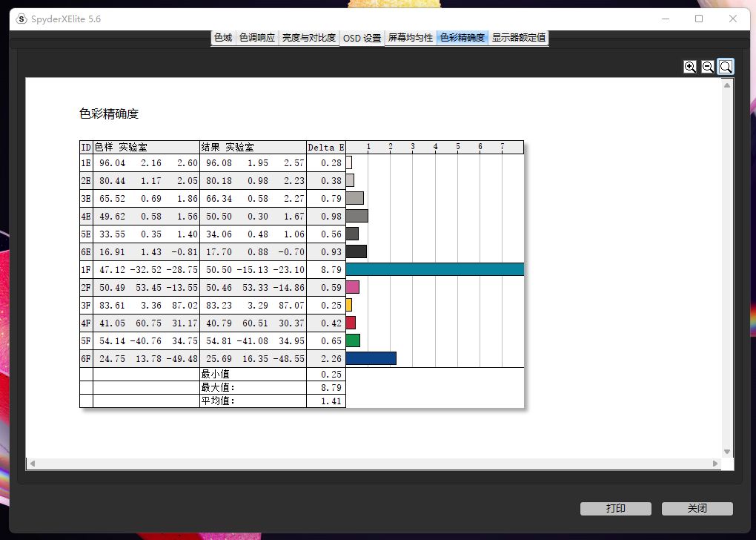756x540 pixels.
Task: Click the magenta swatch in row 2F
Action: [353, 287]
